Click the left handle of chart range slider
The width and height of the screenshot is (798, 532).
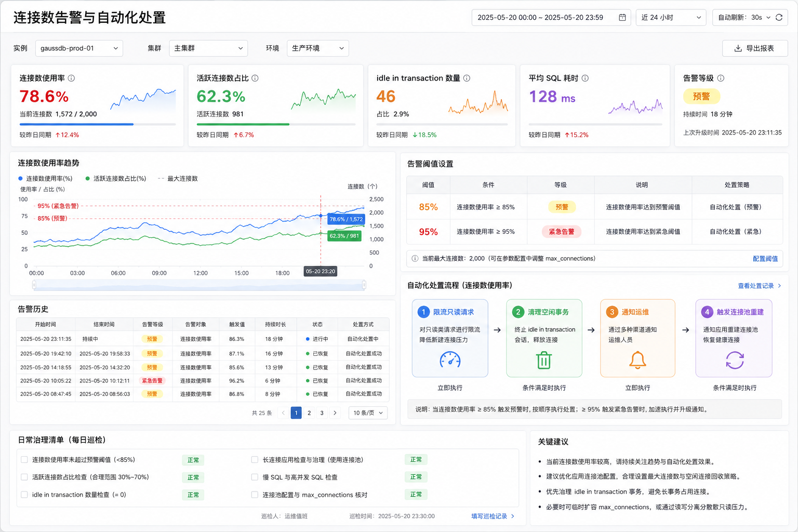(34, 285)
